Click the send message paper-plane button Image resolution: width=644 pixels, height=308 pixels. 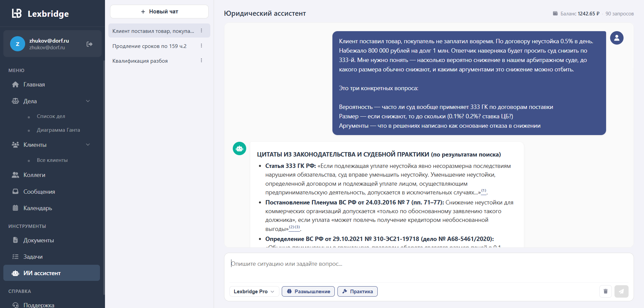click(x=622, y=291)
